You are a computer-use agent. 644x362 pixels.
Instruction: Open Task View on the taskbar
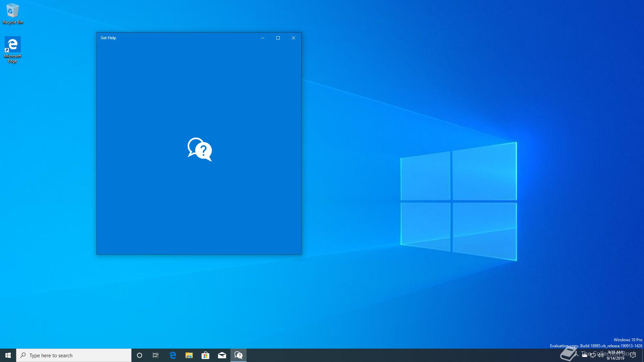pos(156,355)
